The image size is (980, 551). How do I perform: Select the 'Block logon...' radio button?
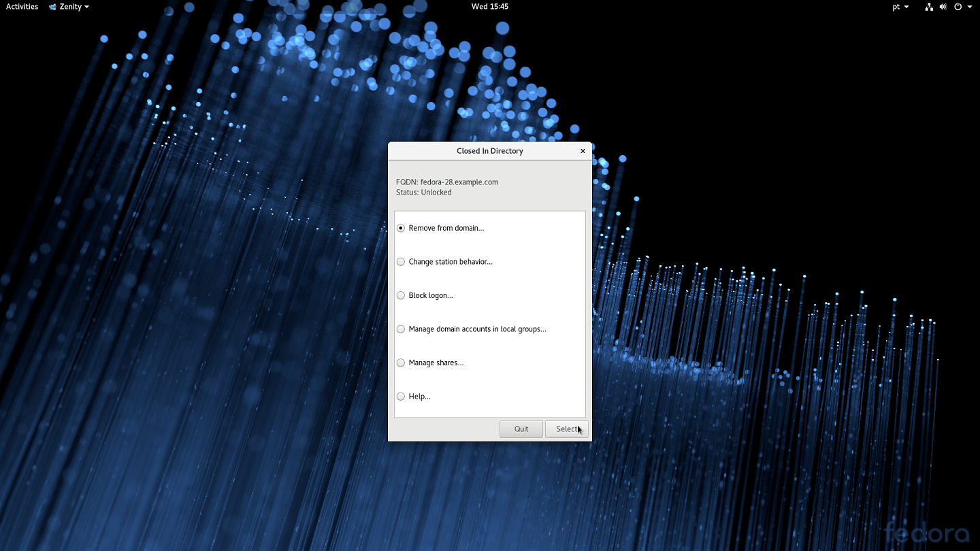coord(401,295)
